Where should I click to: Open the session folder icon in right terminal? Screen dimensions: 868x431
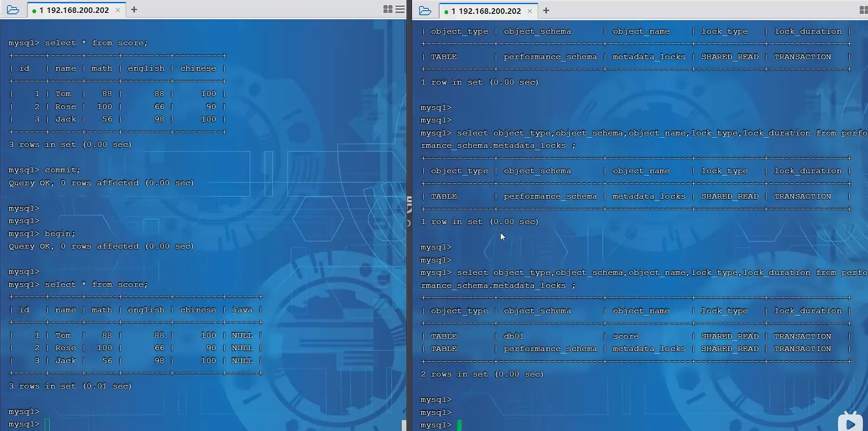click(425, 11)
